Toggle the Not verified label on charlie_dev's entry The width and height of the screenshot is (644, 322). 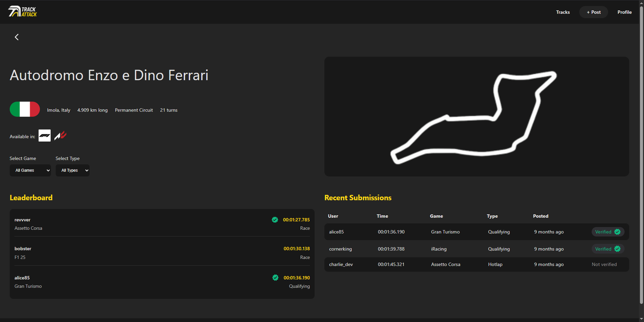point(604,264)
